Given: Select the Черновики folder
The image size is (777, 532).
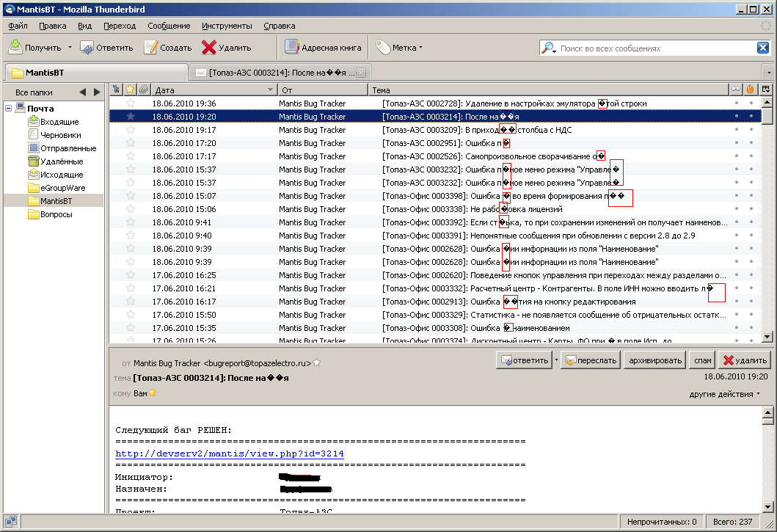Looking at the screenshot, I should coord(54,135).
